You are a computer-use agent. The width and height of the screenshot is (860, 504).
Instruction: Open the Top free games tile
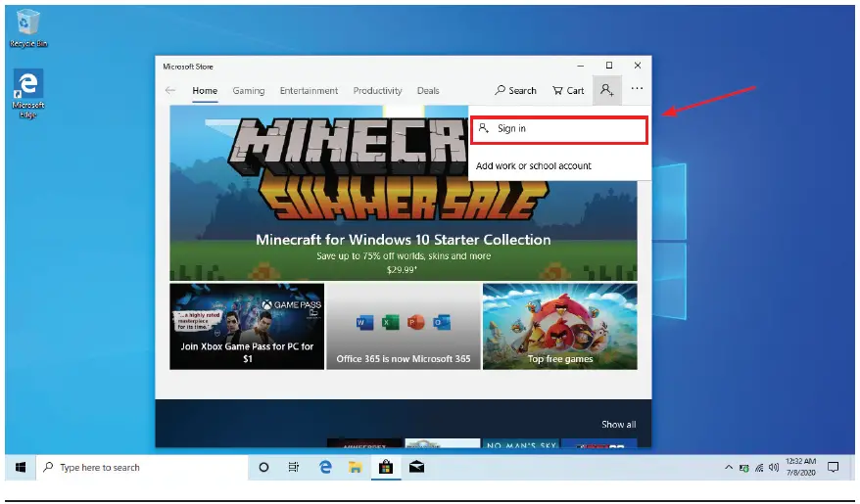coord(560,326)
